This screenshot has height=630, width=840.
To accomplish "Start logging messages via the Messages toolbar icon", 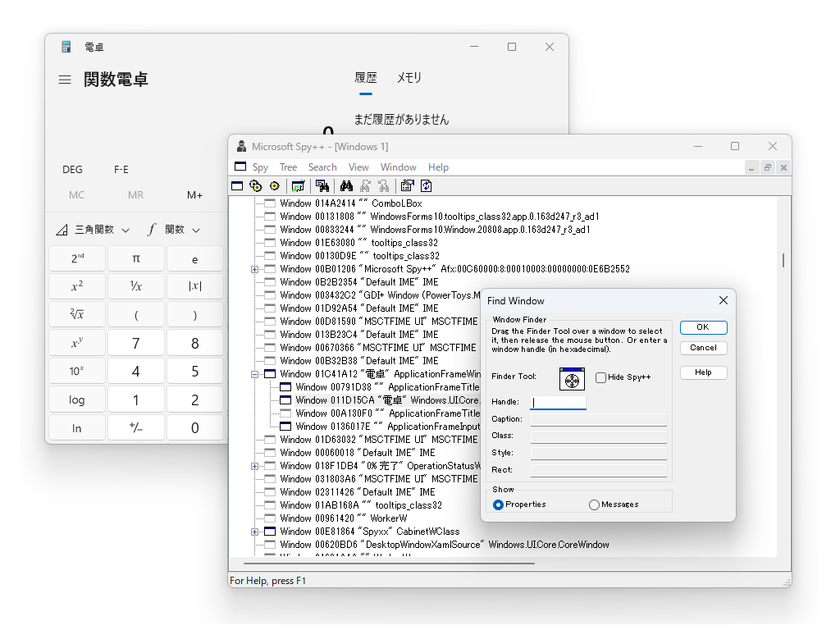I will [299, 185].
